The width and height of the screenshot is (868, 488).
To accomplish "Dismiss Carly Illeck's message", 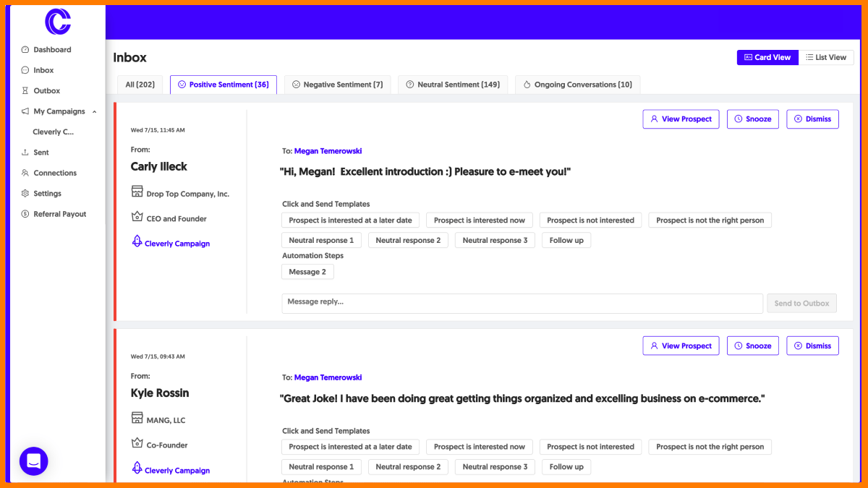I will click(x=812, y=119).
